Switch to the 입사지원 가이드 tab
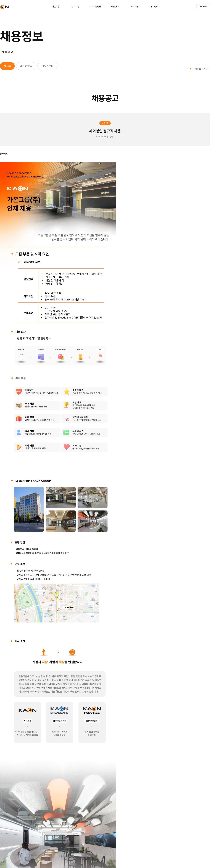 click(x=26, y=66)
